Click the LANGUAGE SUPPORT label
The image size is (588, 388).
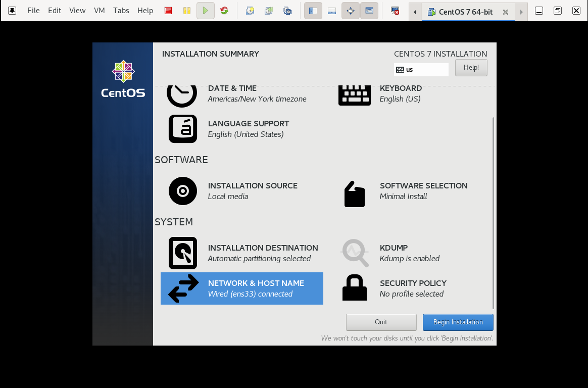[248, 123]
